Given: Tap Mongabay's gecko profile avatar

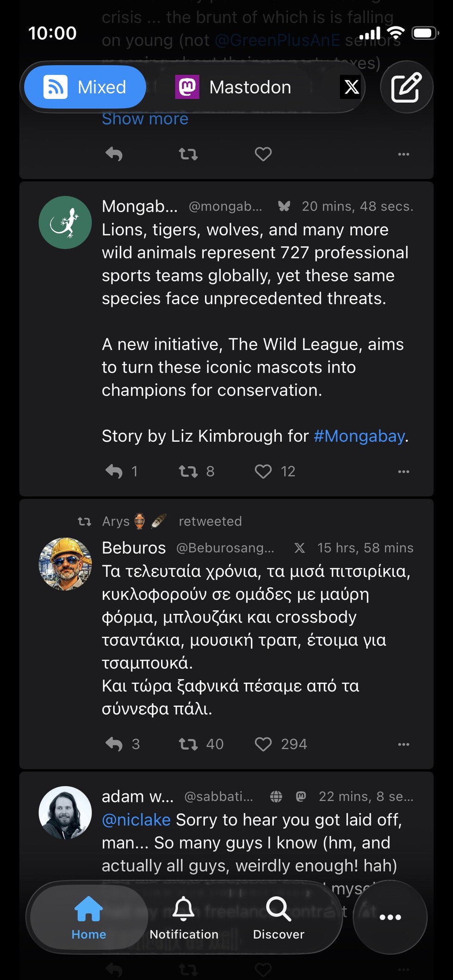Looking at the screenshot, I should pos(65,222).
